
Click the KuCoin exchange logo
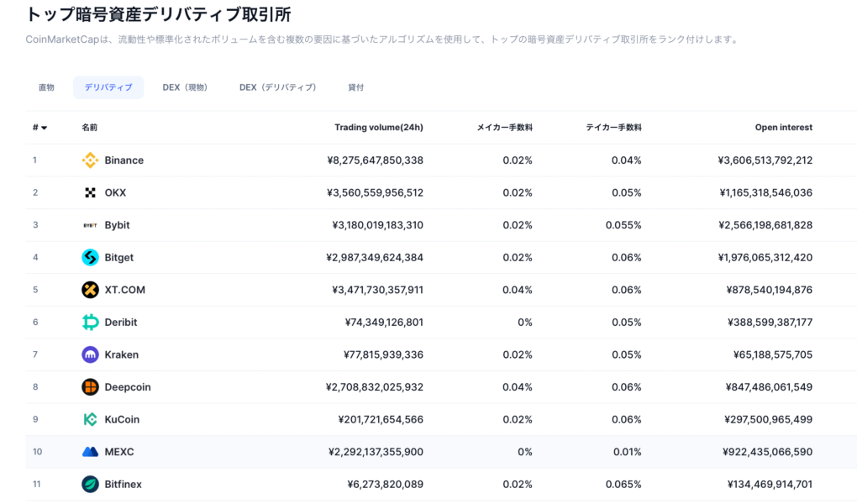[91, 418]
